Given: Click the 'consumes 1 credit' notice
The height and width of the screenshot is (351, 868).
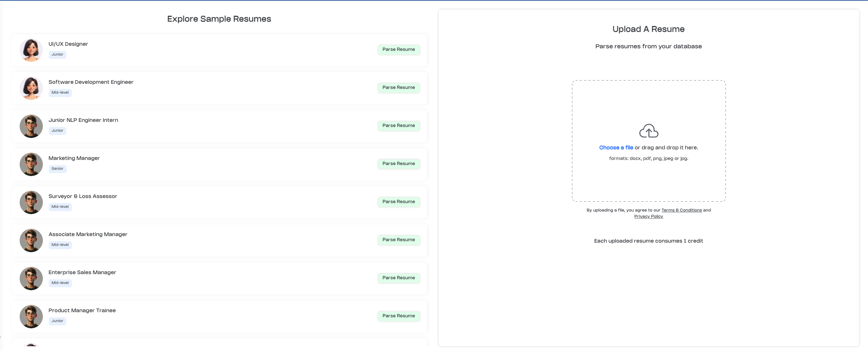Looking at the screenshot, I should (649, 241).
